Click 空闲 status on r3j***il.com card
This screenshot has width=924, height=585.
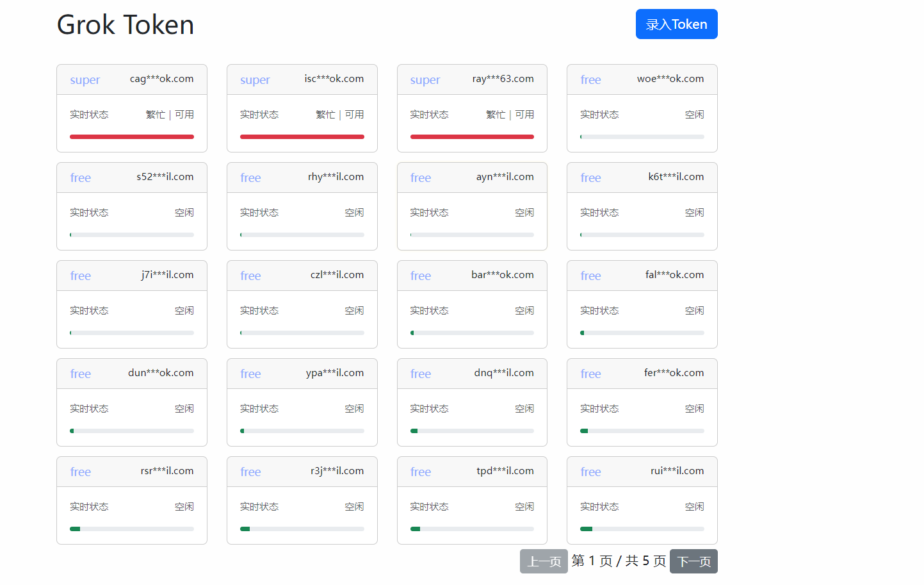click(354, 507)
